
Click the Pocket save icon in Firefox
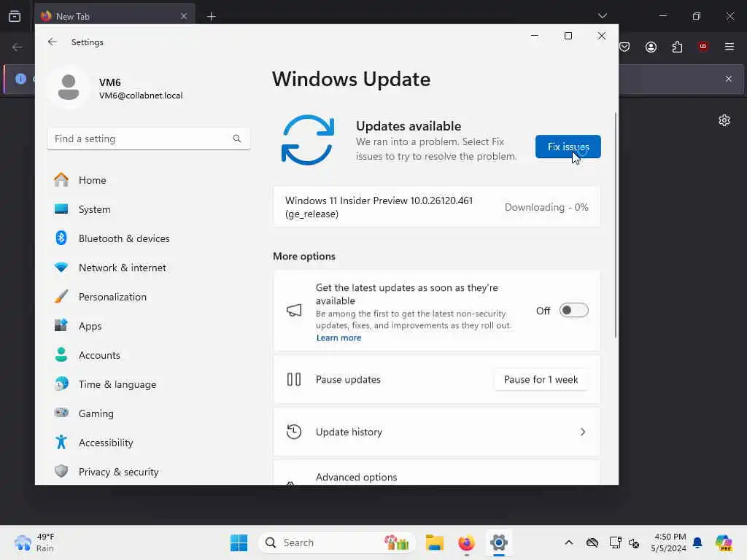pyautogui.click(x=624, y=47)
